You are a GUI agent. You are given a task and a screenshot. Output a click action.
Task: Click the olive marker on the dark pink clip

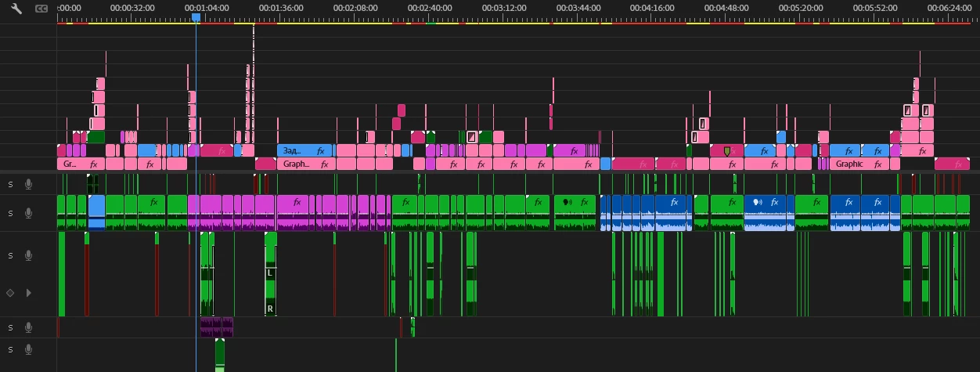727,150
